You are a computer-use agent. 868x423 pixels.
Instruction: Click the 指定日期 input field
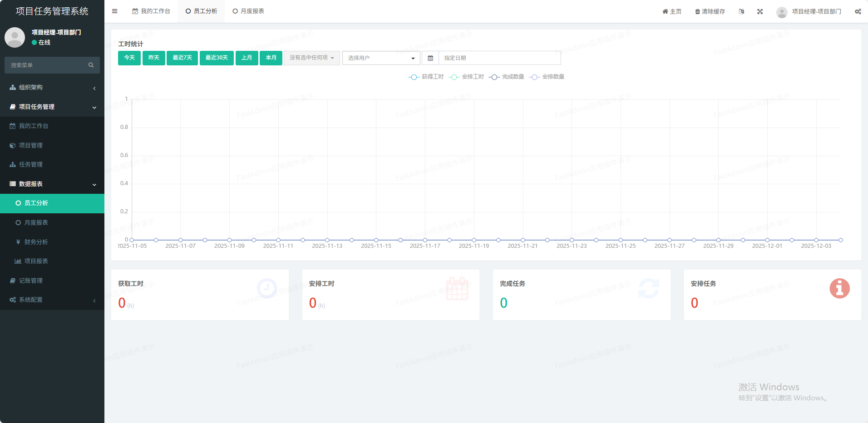499,58
